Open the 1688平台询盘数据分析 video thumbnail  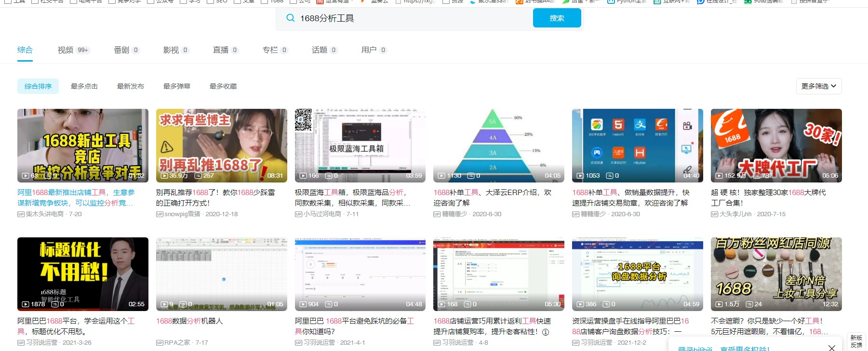[638, 274]
